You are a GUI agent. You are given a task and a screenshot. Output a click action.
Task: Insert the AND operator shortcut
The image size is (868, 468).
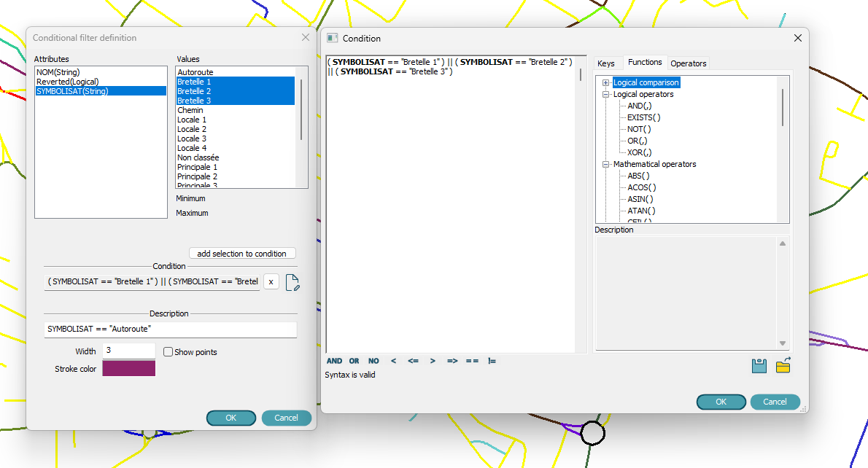tap(334, 361)
